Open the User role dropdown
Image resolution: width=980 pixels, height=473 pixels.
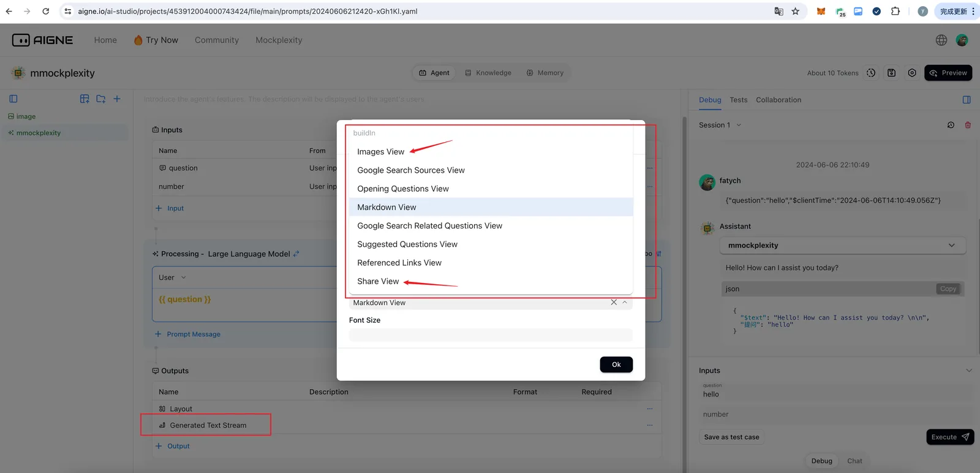pyautogui.click(x=173, y=278)
